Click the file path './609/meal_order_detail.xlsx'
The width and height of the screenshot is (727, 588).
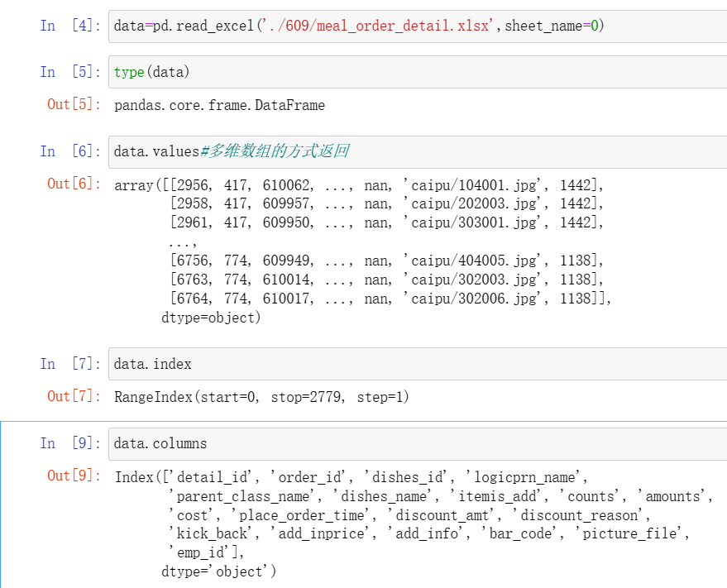click(377, 26)
